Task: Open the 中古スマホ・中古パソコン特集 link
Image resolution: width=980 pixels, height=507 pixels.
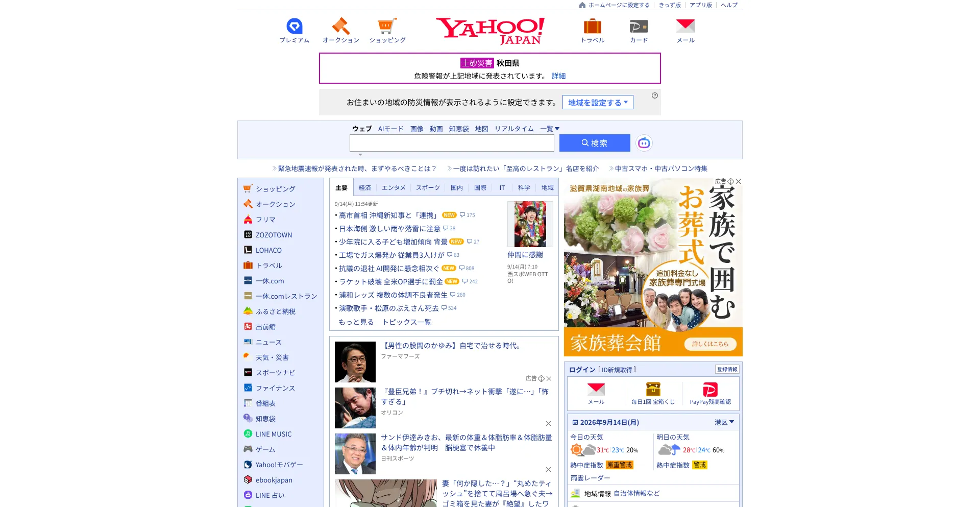Action: [661, 168]
